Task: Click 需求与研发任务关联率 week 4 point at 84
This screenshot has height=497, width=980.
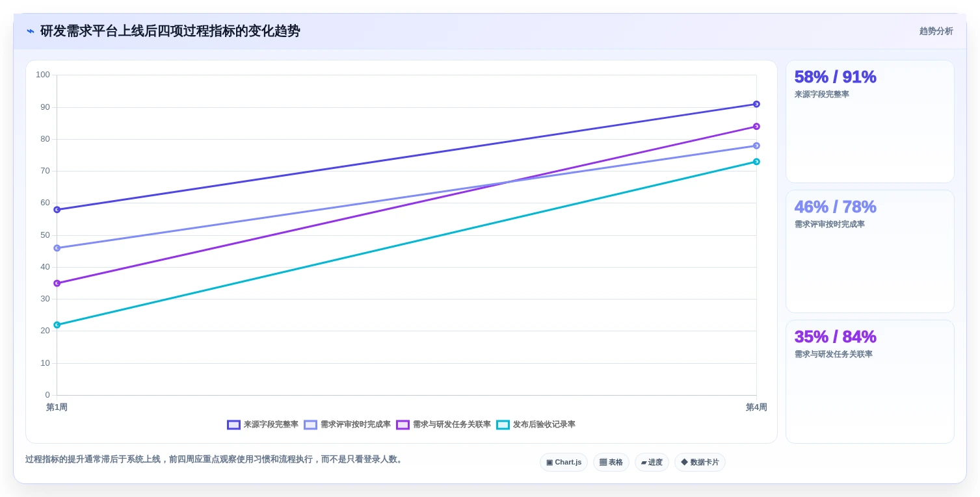Action: [x=756, y=127]
